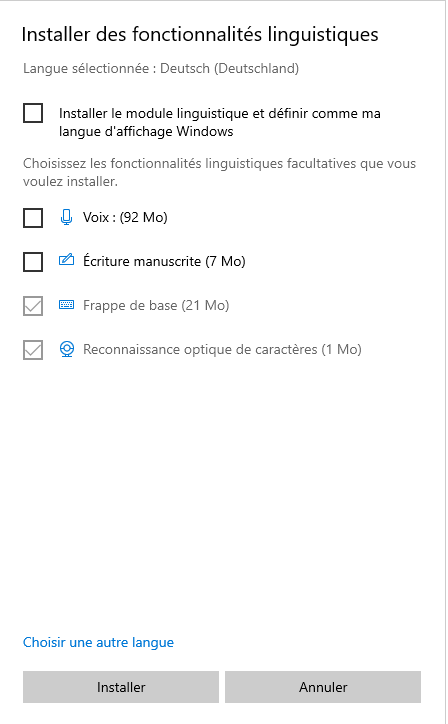The width and height of the screenshot is (448, 724).
Task: Click the greyed Reconnaissance optique checkbox
Action: coord(33,350)
